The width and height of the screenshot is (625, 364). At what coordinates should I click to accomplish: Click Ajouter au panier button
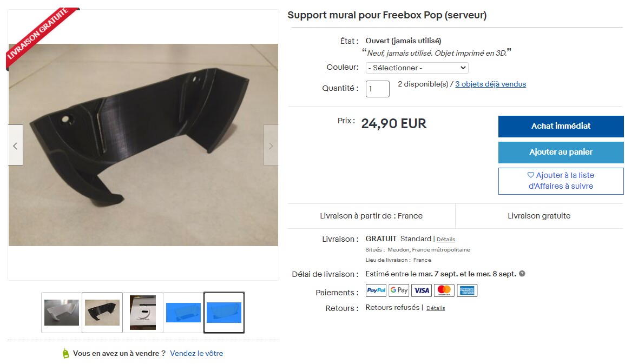click(561, 152)
